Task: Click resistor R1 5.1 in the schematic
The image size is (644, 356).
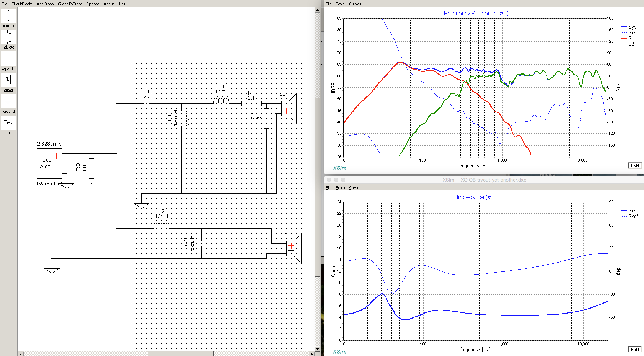Action: (251, 103)
